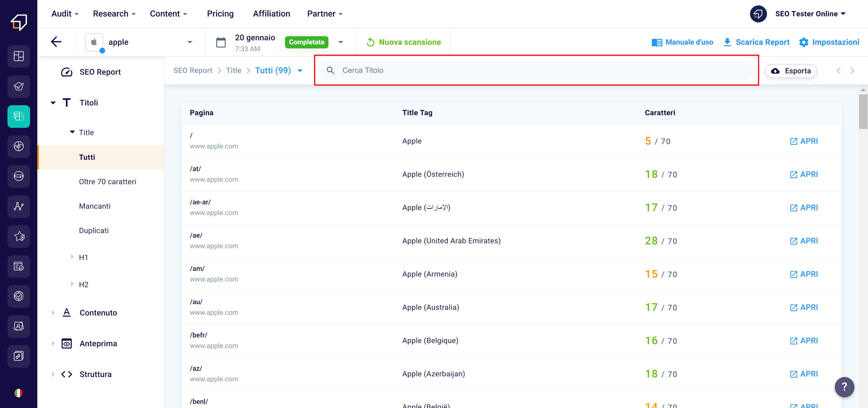Open Manuale d'uso link
Viewport: 868px width, 408px height.
(x=683, y=42)
